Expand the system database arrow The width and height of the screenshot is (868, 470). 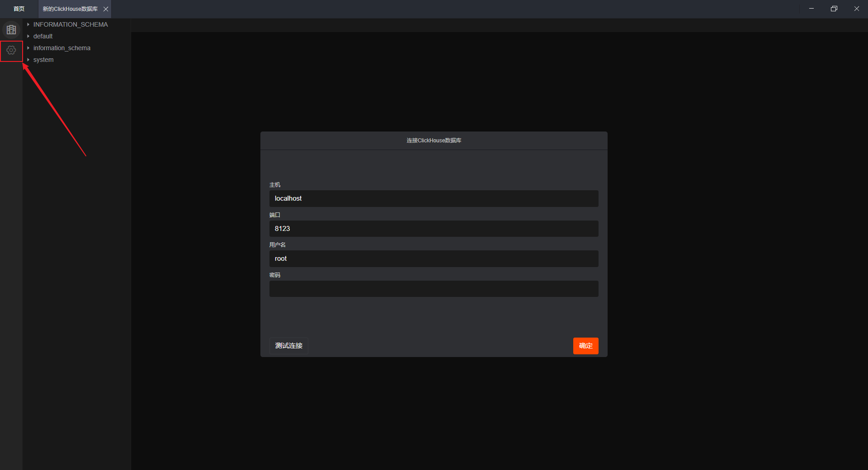(28, 60)
